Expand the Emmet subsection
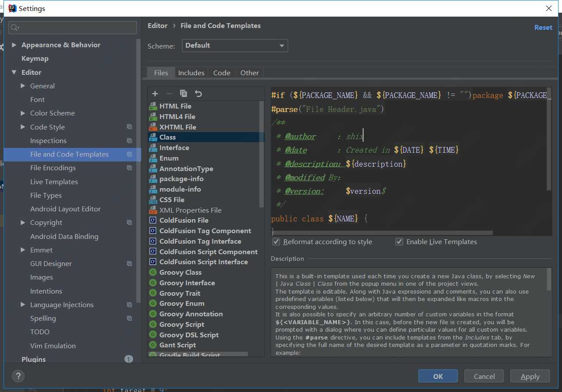Screen dimensions: 562x392 click(x=23, y=250)
